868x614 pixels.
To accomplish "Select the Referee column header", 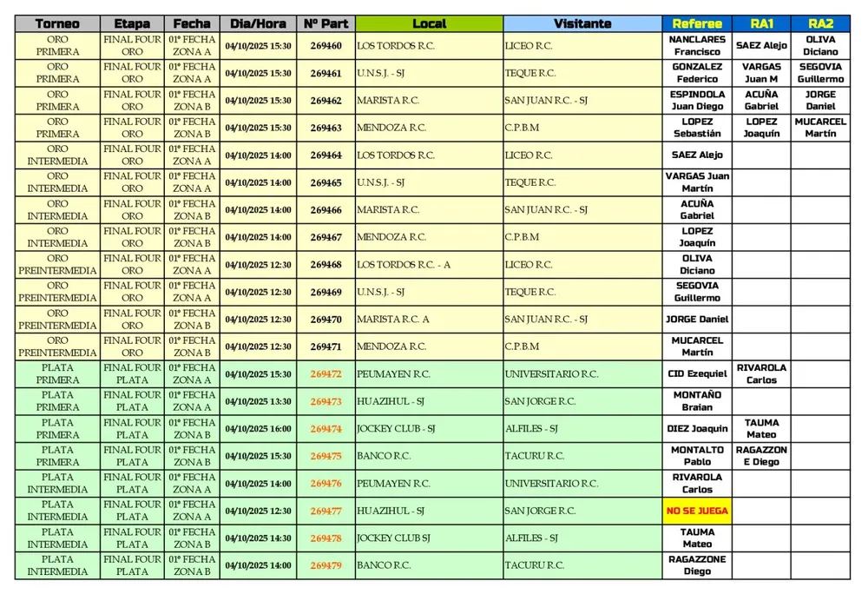I will pos(697,24).
